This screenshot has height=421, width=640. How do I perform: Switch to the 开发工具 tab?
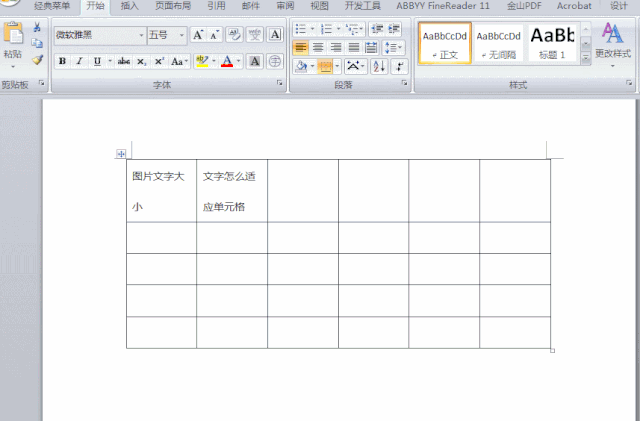coord(362,6)
